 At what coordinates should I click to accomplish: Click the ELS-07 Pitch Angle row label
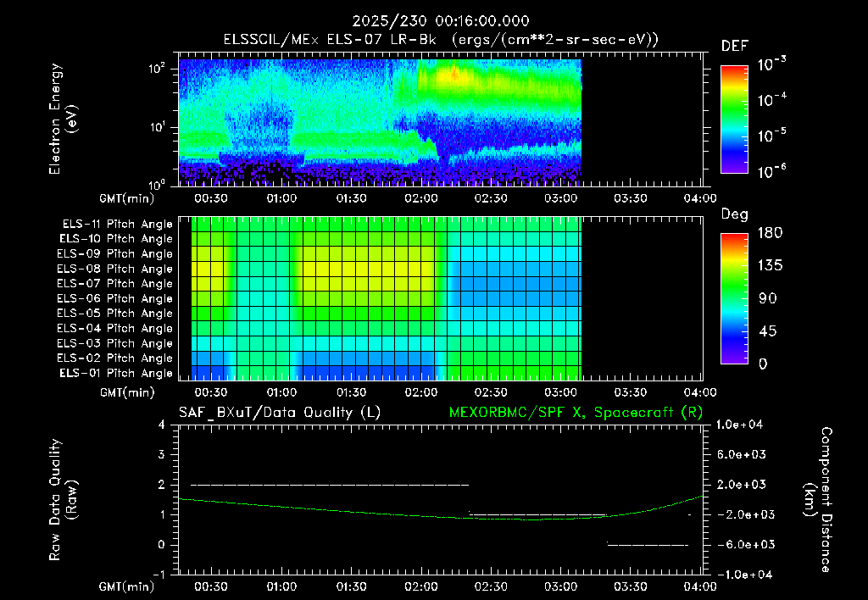pos(115,283)
